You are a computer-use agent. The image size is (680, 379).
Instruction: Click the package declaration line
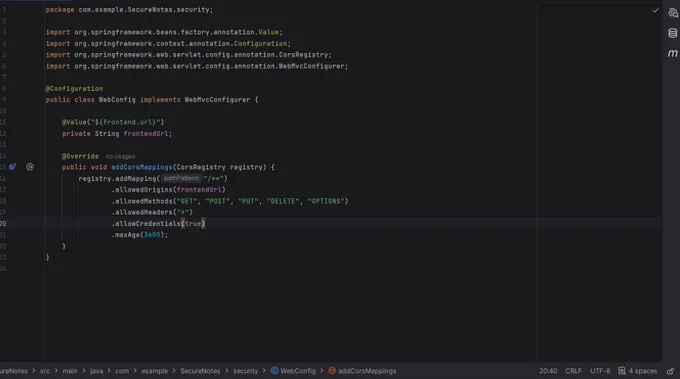point(129,10)
